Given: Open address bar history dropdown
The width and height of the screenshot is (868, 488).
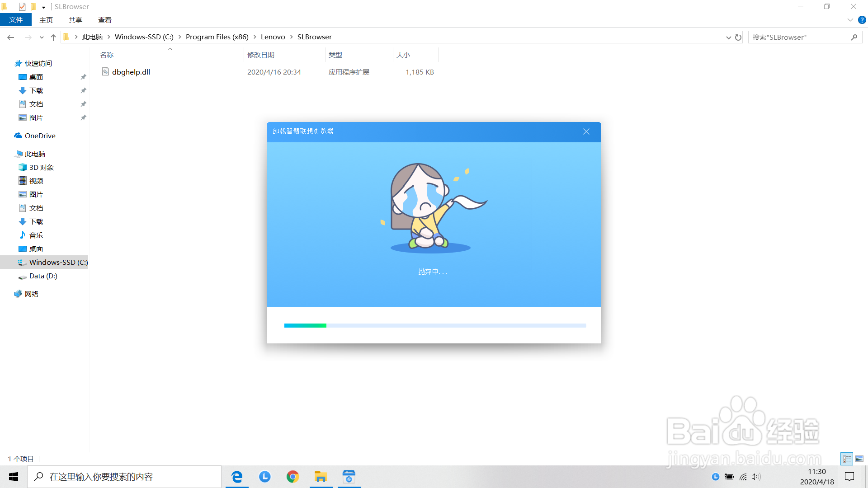Looking at the screenshot, I should coord(728,38).
